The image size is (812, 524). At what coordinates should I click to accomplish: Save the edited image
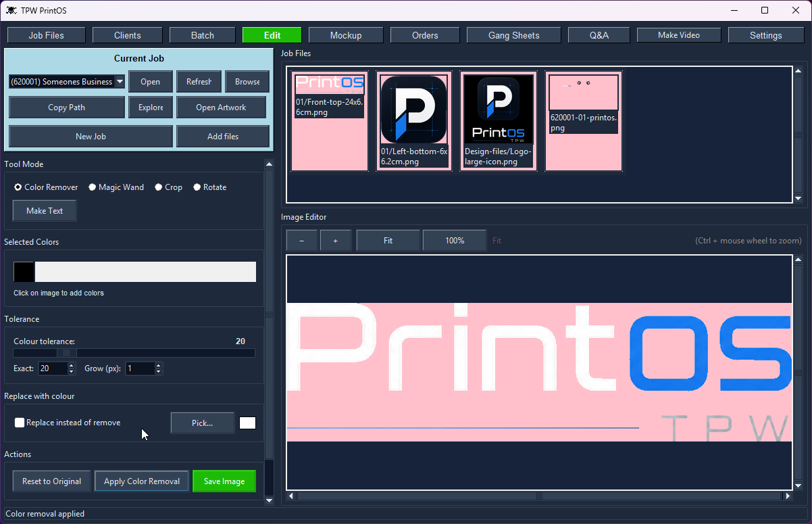[224, 481]
